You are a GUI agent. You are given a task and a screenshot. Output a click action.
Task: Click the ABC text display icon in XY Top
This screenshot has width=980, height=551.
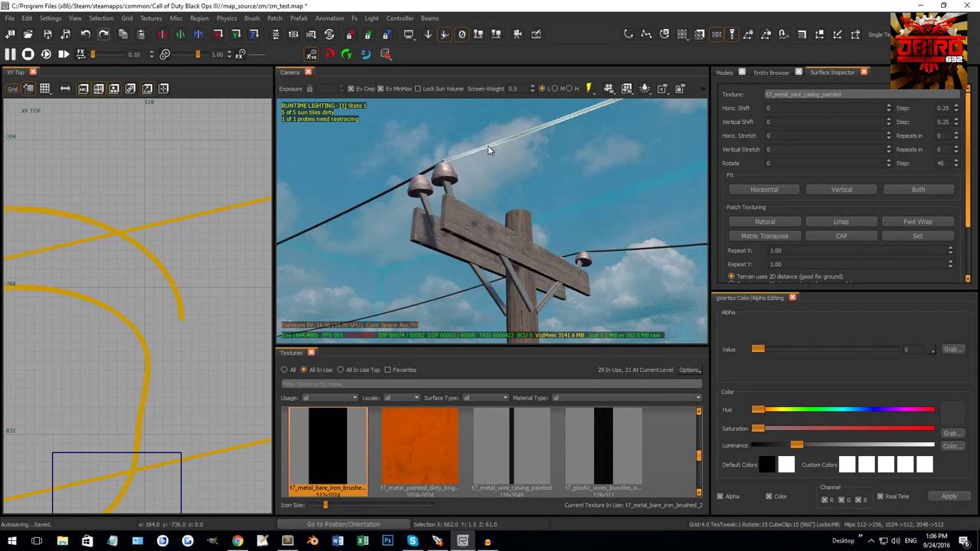(x=83, y=89)
